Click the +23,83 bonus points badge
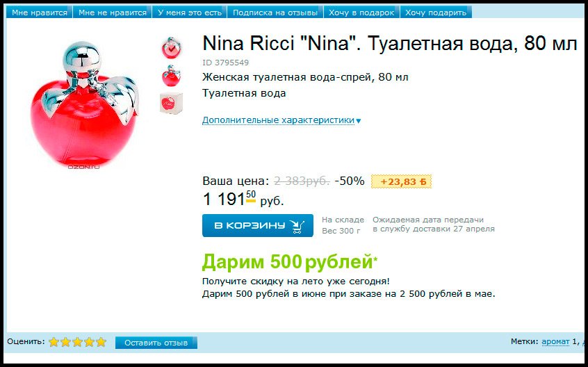Screen dimensions: 588x367 (x=401, y=182)
